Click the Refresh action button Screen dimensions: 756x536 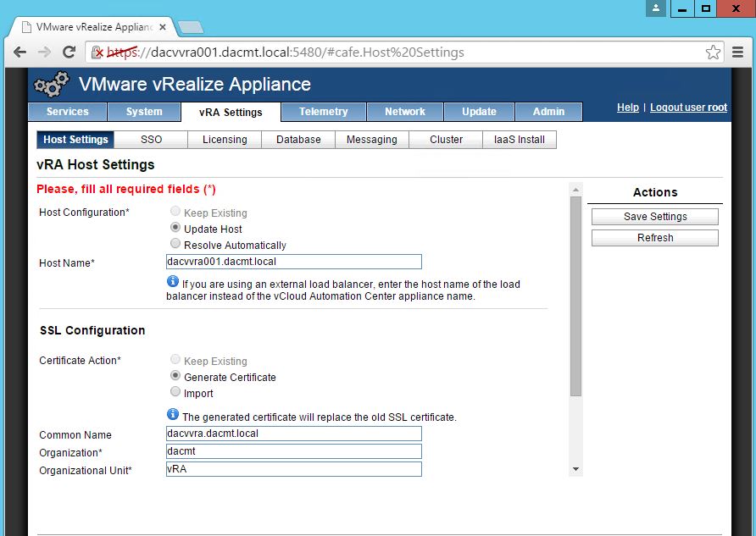click(655, 238)
